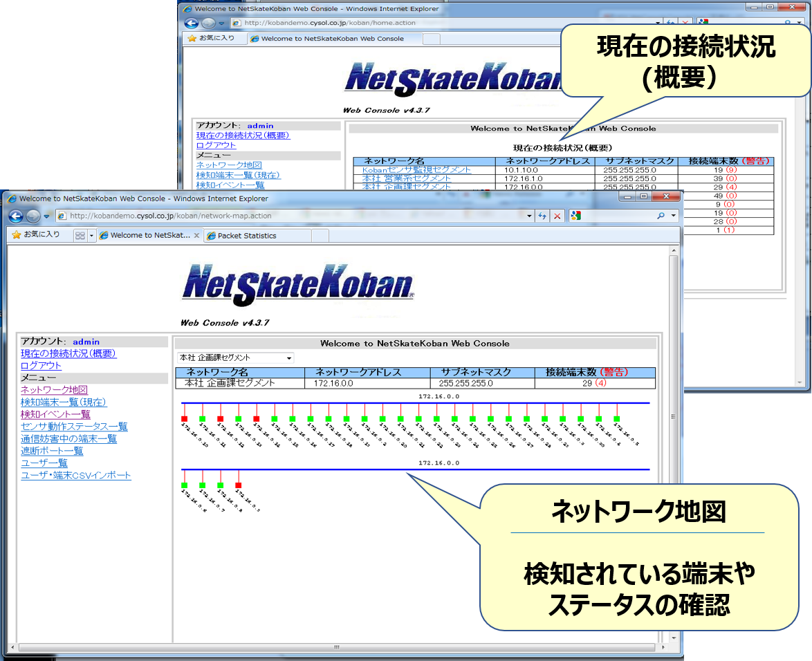Open ユーザ一覧 link
The width and height of the screenshot is (812, 661).
point(44,463)
